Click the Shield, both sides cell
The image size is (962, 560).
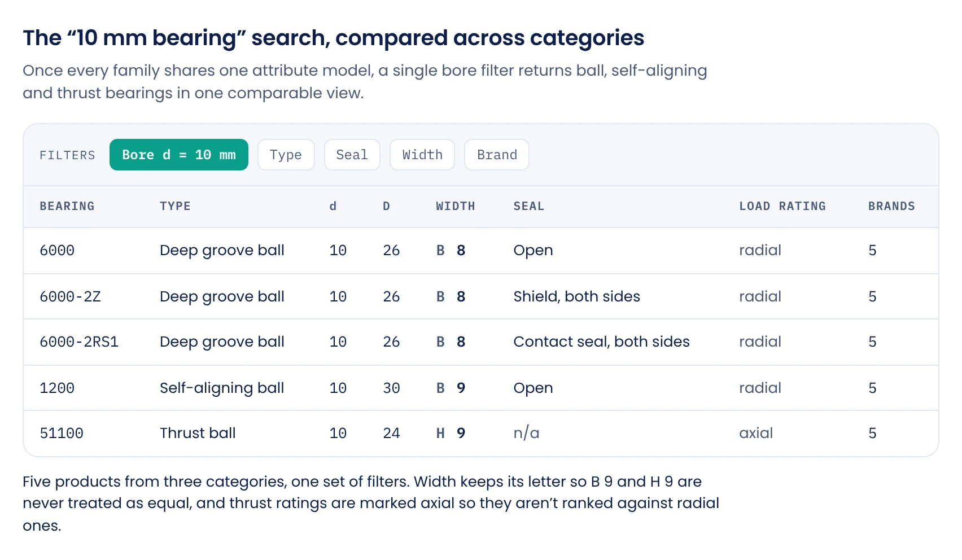(576, 296)
